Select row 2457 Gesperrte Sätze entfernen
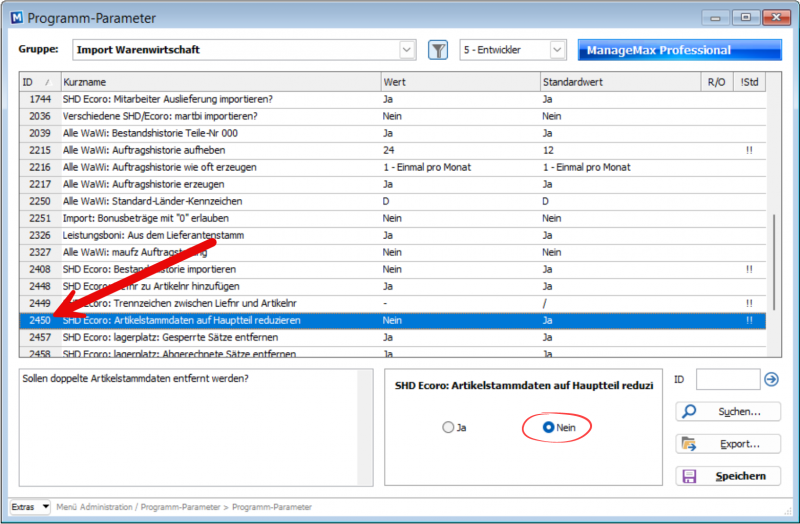The width and height of the screenshot is (800, 524). coord(200,337)
